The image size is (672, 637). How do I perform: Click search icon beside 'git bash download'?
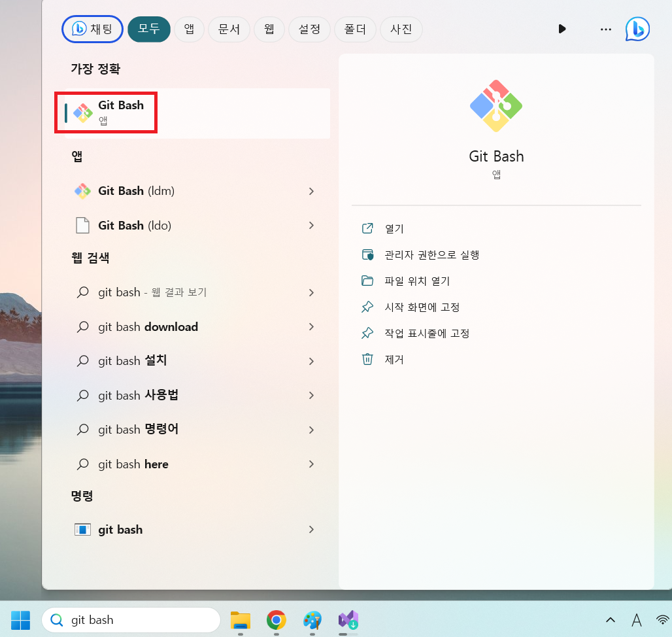pos(83,326)
